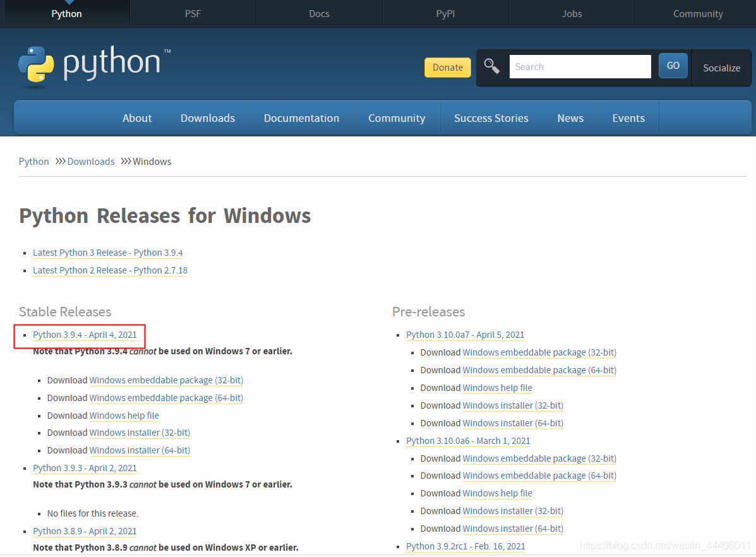Download 3.10.0a7 Windows installer (32-bit)
Screen dimensions: 756x557
513,405
